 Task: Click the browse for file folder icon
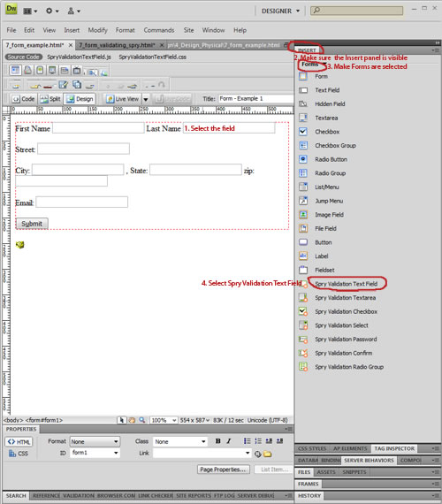pos(268,454)
